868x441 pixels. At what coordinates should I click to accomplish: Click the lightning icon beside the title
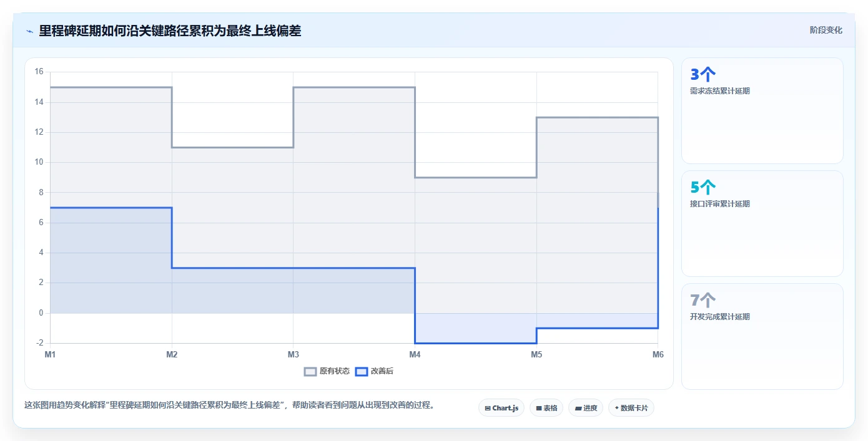[29, 31]
